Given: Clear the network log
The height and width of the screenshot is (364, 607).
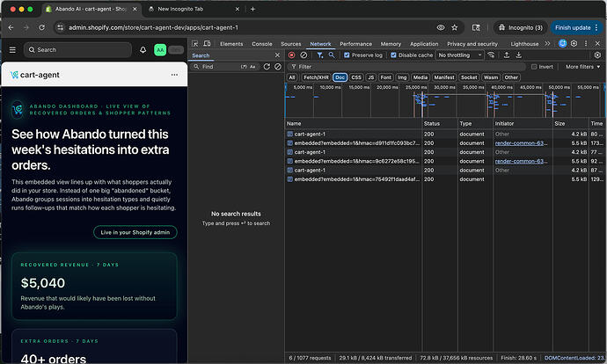Looking at the screenshot, I should tap(303, 55).
